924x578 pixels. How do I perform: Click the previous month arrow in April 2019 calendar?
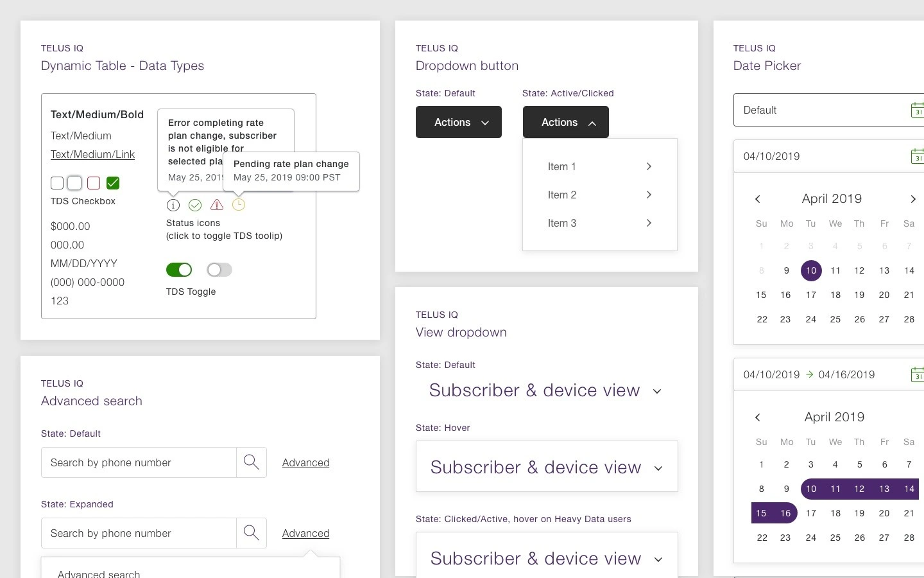(x=758, y=199)
